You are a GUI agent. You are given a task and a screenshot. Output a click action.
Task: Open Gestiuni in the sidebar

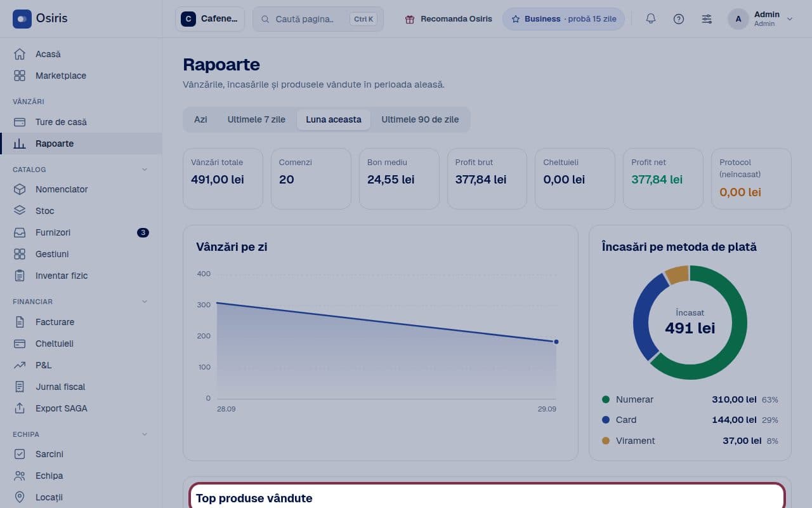(81, 254)
